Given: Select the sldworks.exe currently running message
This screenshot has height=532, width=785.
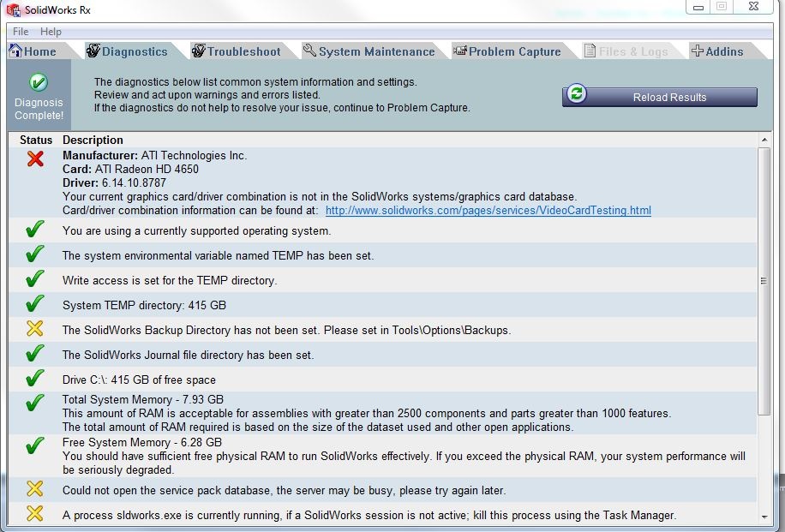Looking at the screenshot, I should (369, 516).
